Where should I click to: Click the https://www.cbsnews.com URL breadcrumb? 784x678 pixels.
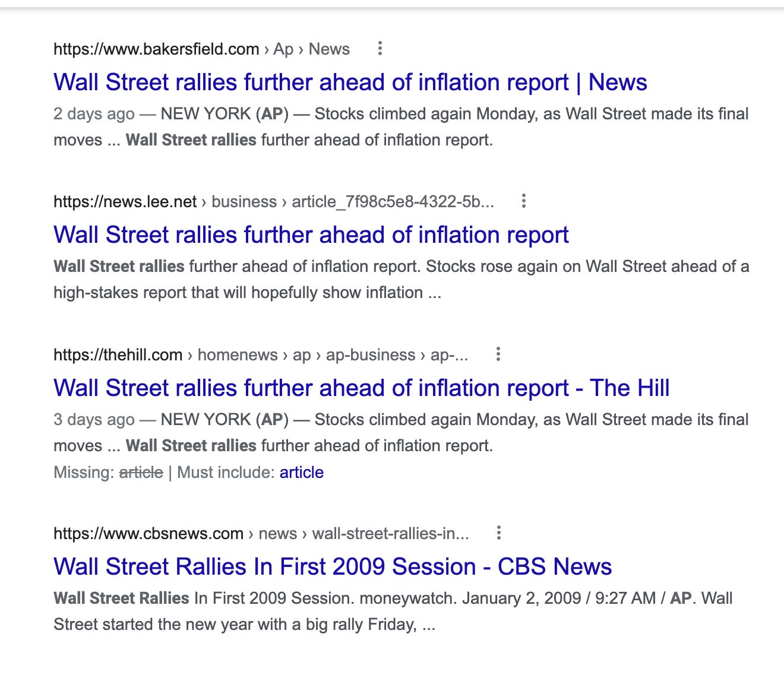point(261,533)
